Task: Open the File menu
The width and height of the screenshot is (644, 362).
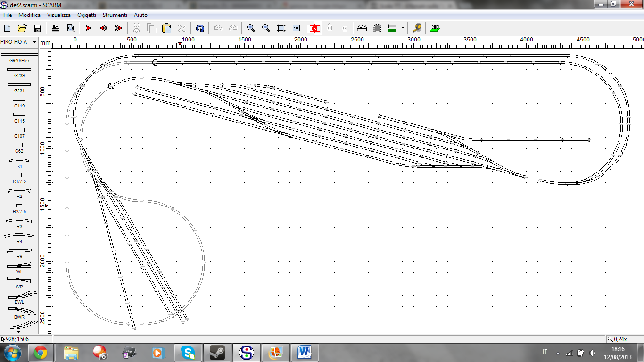Action: coord(8,15)
